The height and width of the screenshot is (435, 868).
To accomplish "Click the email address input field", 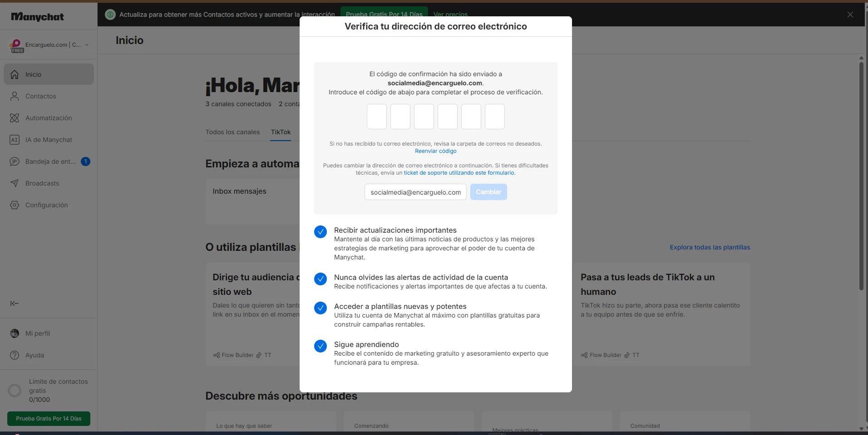I will (415, 192).
